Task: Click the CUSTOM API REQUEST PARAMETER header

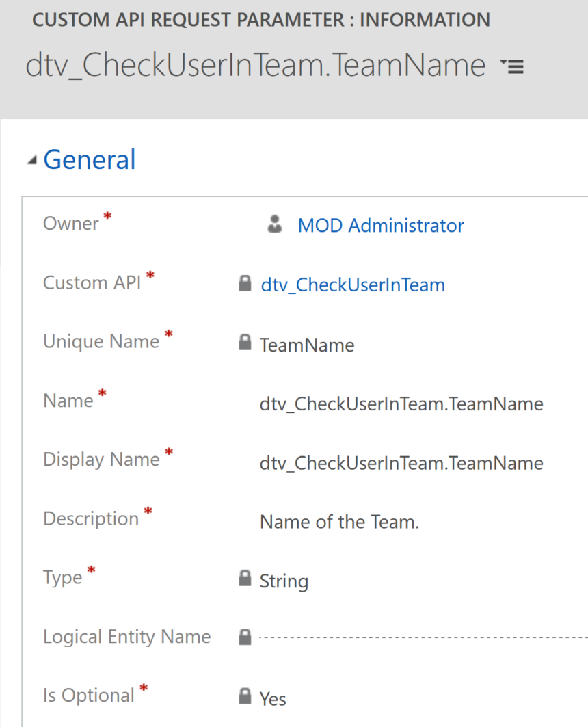Action: point(262,19)
